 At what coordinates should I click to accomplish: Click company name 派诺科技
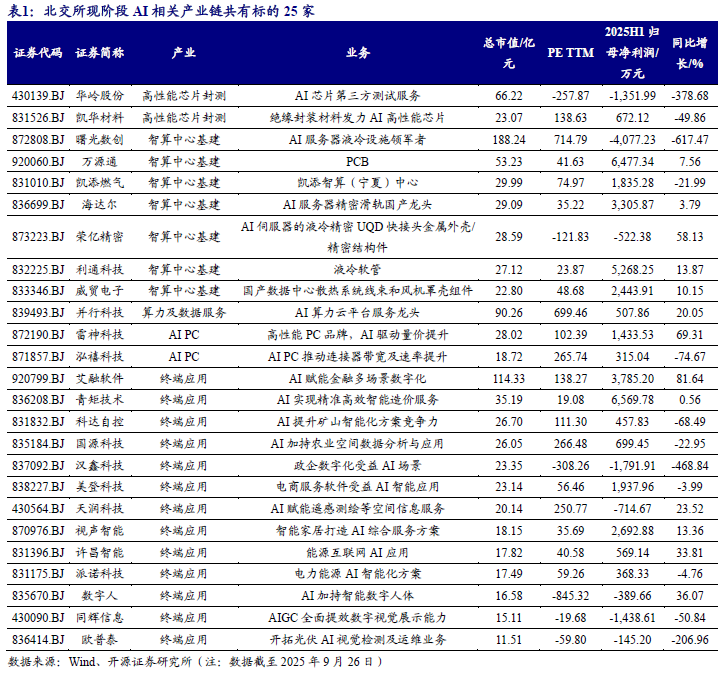pyautogui.click(x=100, y=573)
